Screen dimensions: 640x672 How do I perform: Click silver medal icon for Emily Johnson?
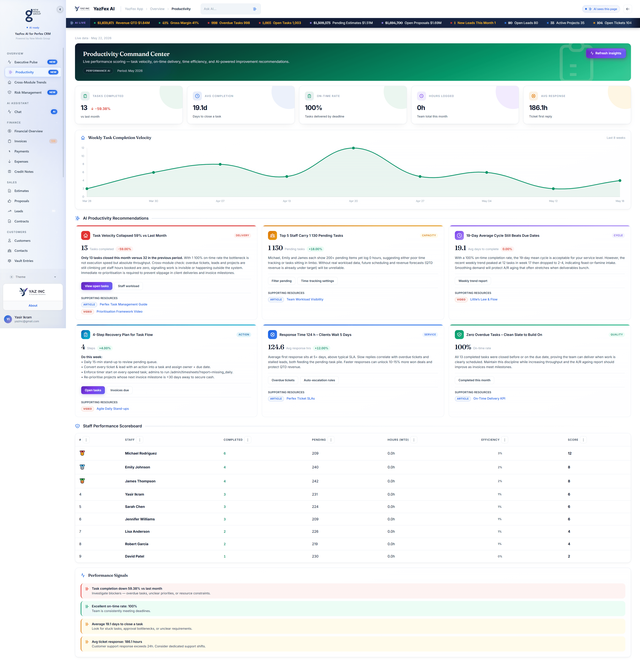click(82, 467)
